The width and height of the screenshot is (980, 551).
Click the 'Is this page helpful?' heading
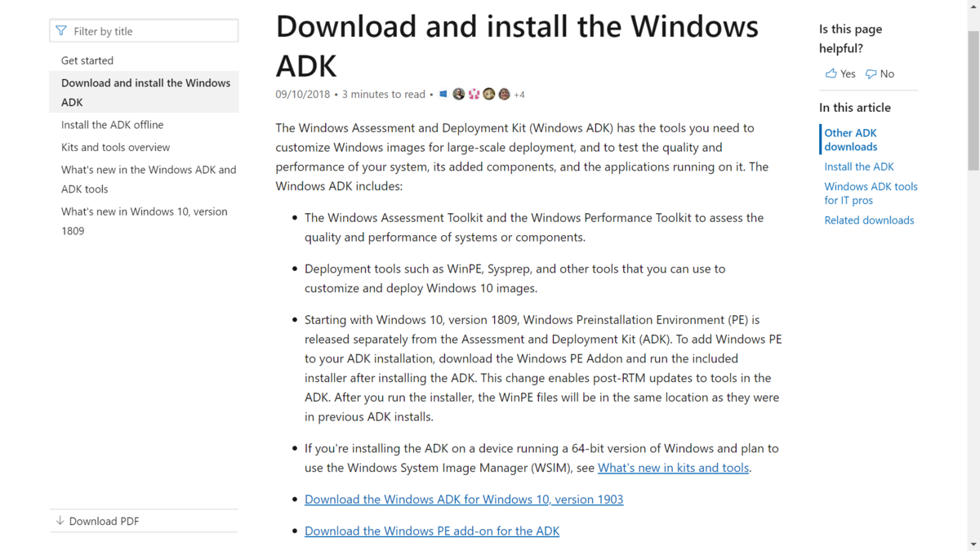click(x=850, y=38)
